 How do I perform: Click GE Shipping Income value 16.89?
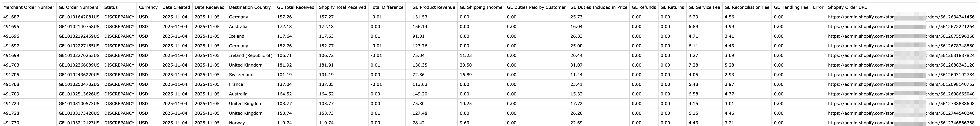[466, 75]
